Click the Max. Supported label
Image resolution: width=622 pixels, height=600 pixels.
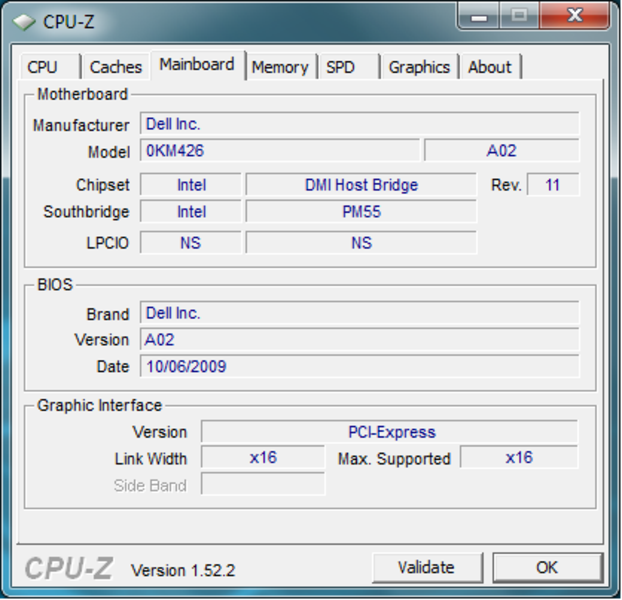pyautogui.click(x=394, y=459)
